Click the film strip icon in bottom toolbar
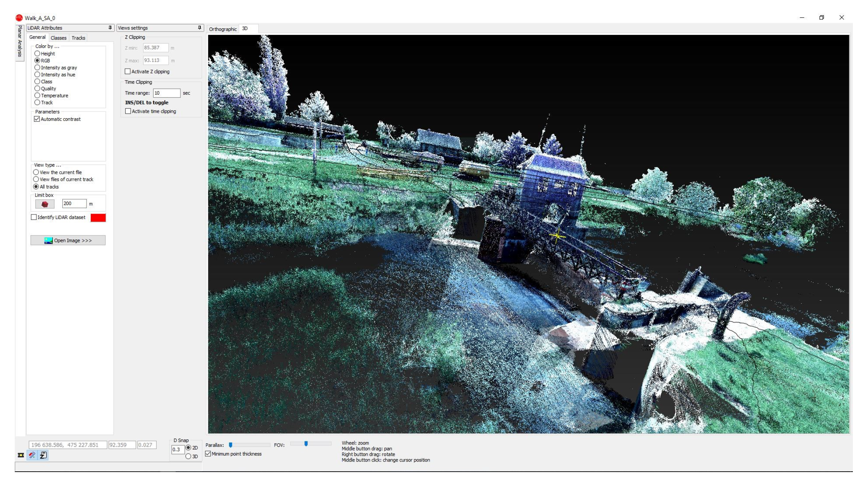 (x=21, y=455)
